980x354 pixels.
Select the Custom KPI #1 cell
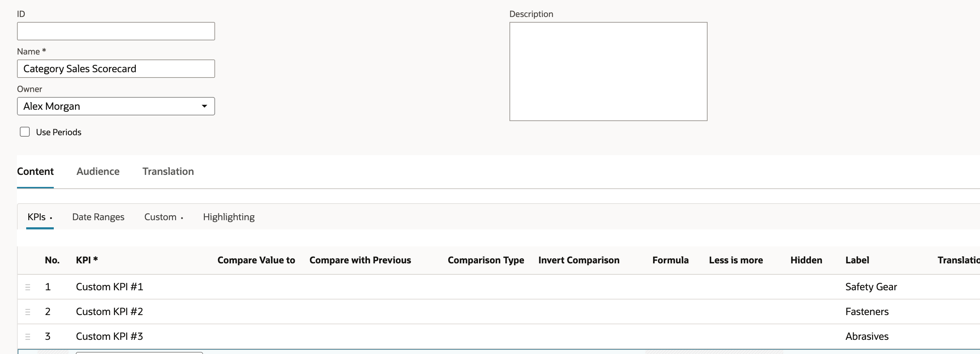click(110, 287)
